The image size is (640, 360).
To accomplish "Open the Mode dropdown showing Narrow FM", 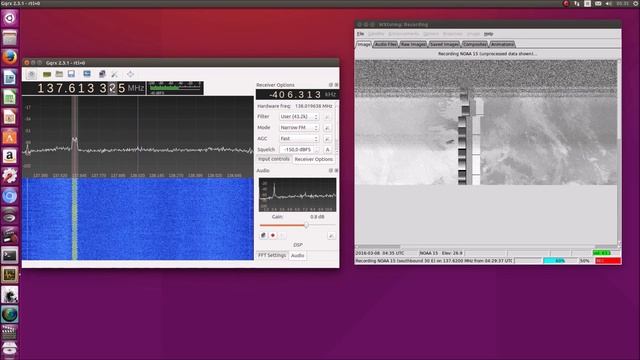I will (299, 128).
